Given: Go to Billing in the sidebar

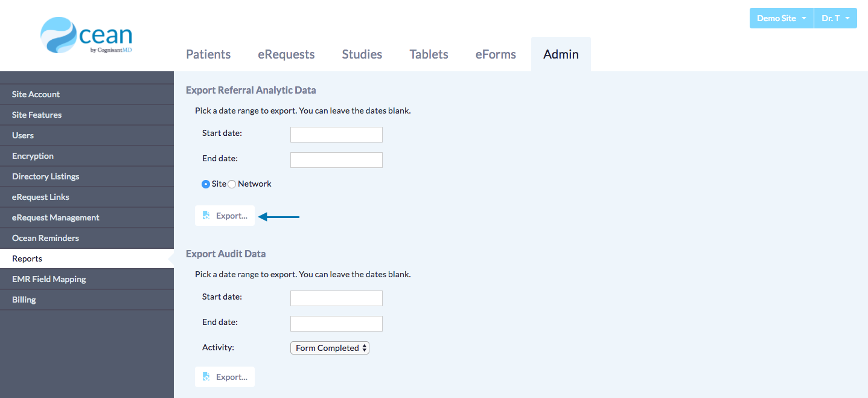Looking at the screenshot, I should [x=24, y=300].
